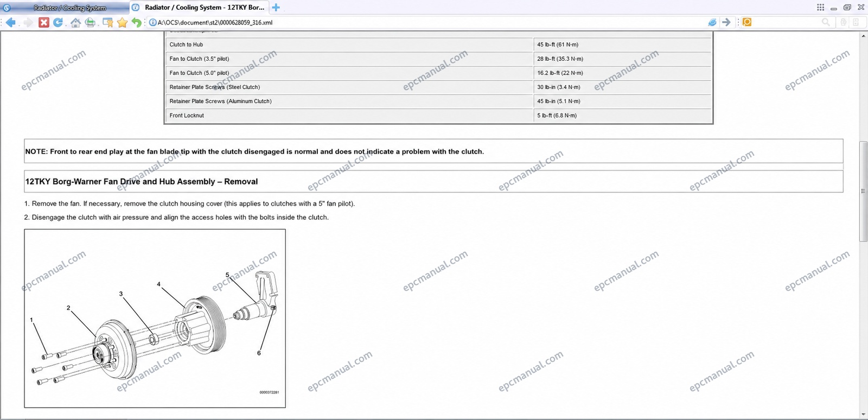Reload the page with refresh icon
Screen dimensions: 868x420
pos(58,22)
